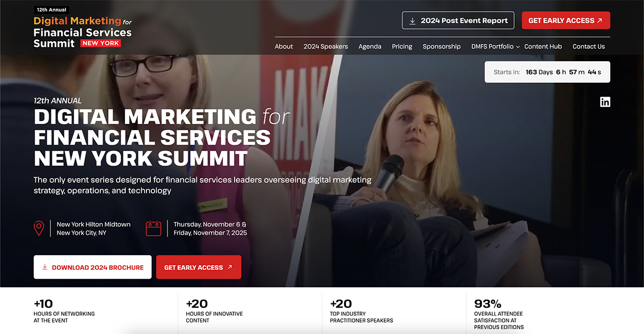Expand the DMFS Portfolio dropdown chevron
The height and width of the screenshot is (334, 644).
(x=518, y=47)
